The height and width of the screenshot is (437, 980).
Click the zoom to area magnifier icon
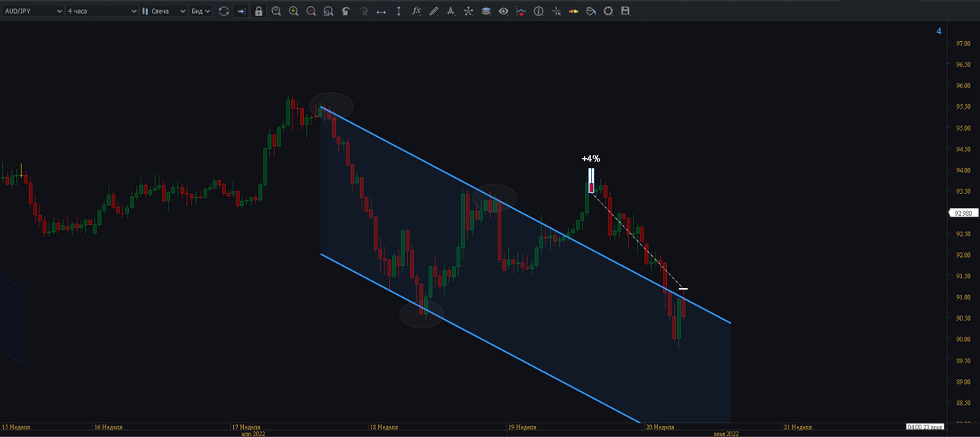(328, 11)
